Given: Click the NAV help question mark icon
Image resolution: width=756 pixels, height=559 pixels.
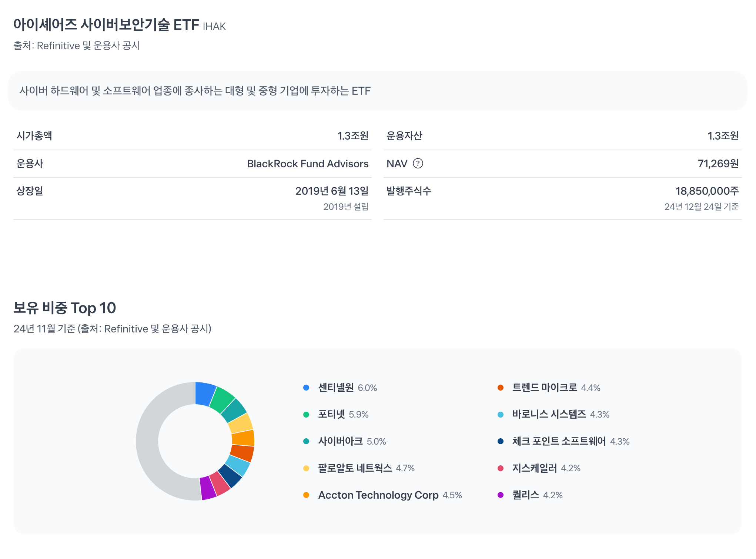Looking at the screenshot, I should coord(418,163).
